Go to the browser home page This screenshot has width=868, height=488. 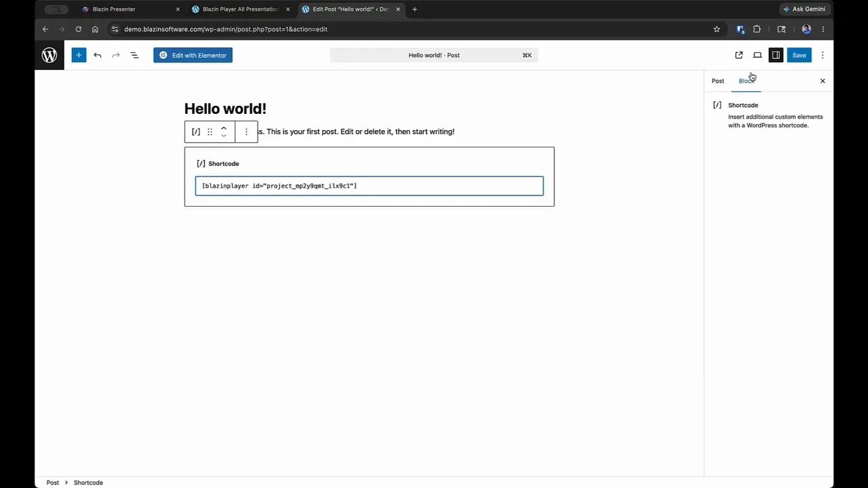click(x=95, y=29)
